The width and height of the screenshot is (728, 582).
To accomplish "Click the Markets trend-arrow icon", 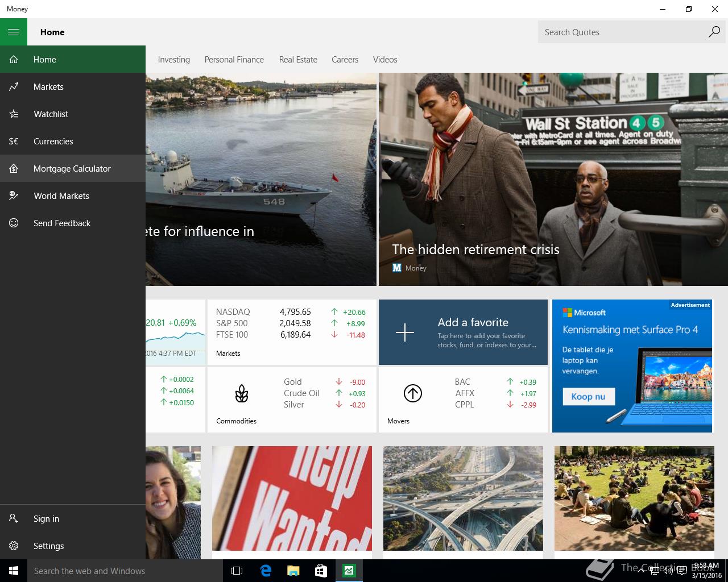I will point(14,86).
